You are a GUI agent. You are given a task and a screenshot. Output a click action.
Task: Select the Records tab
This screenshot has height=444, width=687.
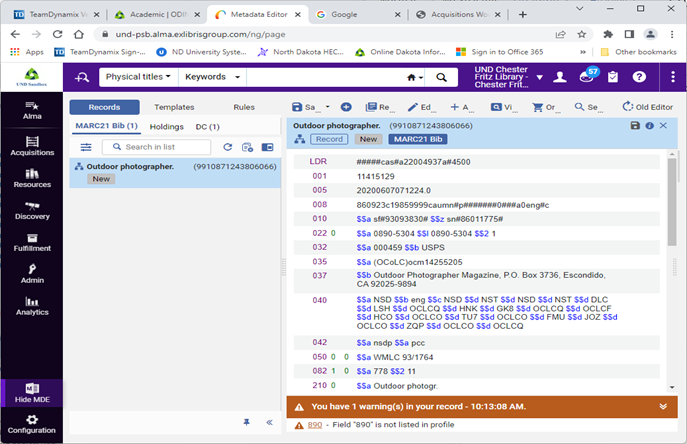click(104, 107)
